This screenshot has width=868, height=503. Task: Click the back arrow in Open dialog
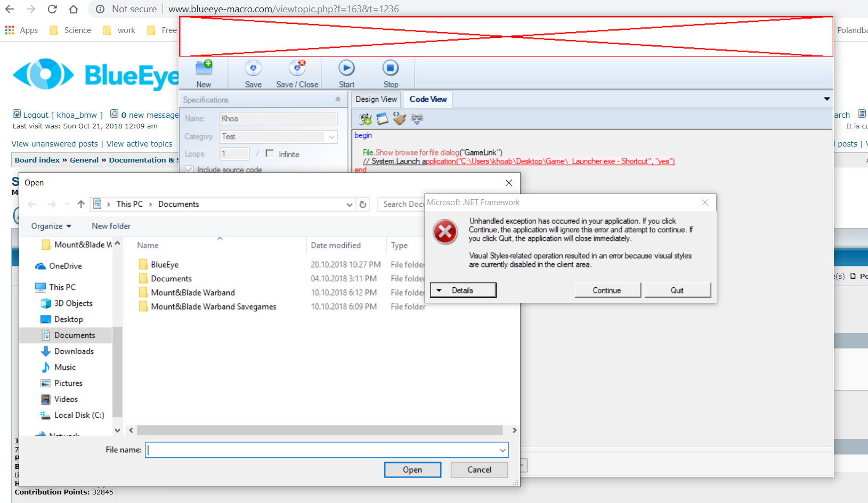[32, 204]
